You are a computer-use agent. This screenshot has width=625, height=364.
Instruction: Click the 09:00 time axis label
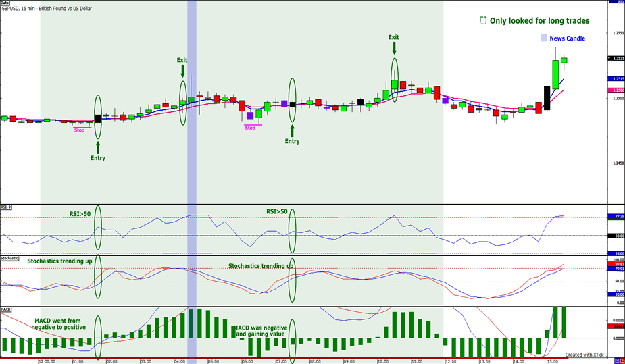(349, 361)
